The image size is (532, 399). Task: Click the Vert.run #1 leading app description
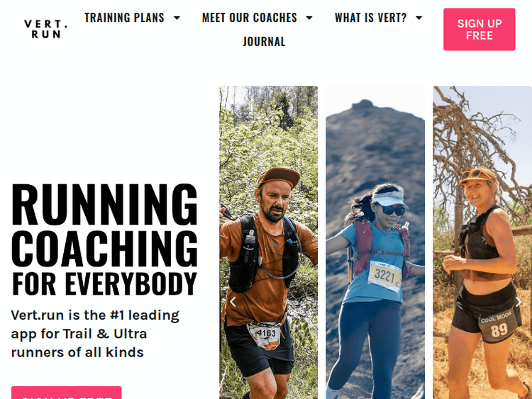pyautogui.click(x=95, y=334)
